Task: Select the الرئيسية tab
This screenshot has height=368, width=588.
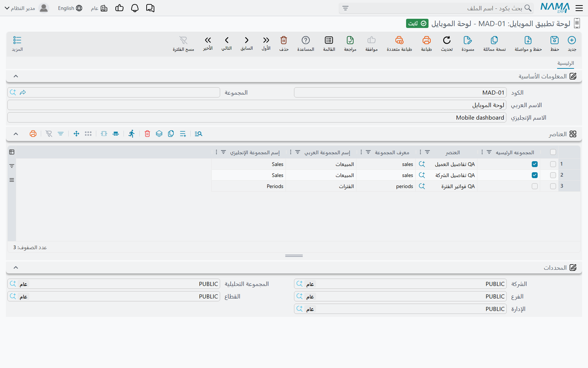Action: point(566,63)
